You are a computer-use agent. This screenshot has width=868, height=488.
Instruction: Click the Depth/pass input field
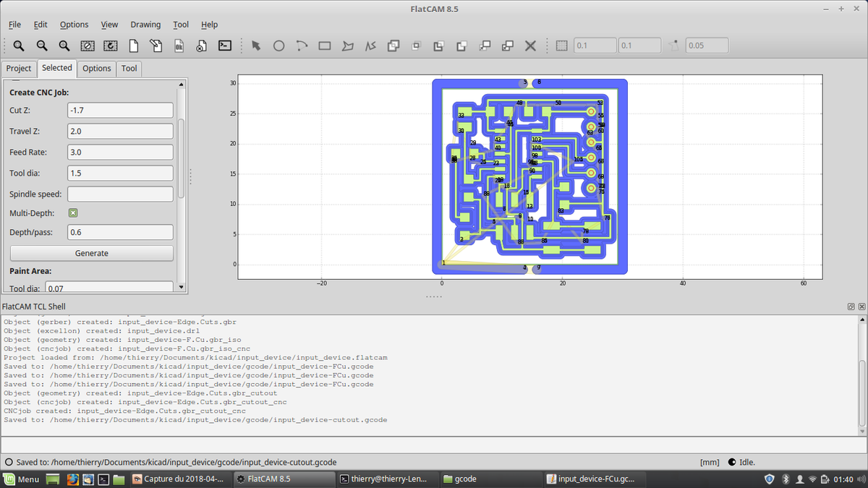(120, 232)
